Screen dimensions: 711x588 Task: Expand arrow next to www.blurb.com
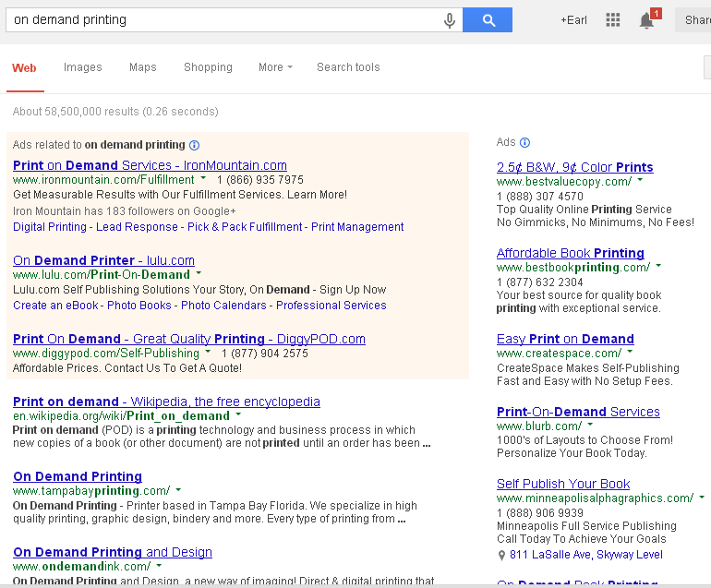(590, 425)
